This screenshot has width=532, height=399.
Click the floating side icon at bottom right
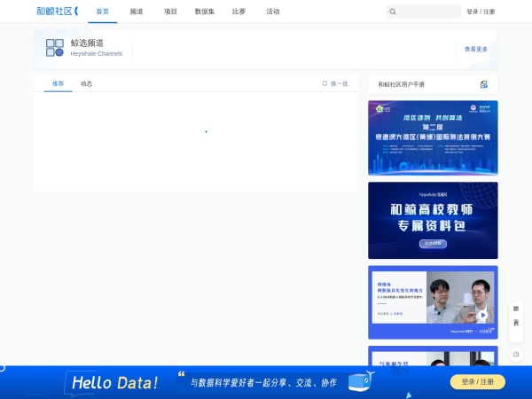coord(516,355)
